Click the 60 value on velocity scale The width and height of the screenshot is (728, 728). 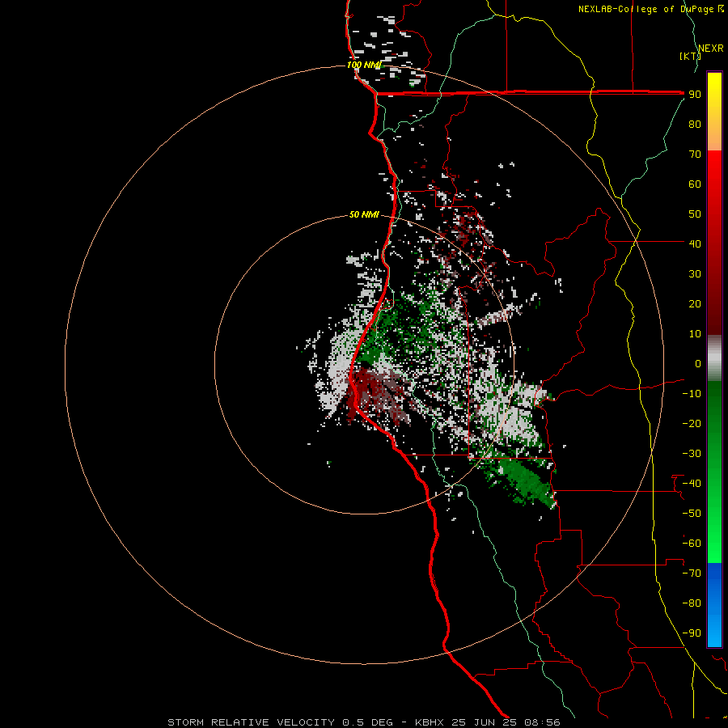695,184
